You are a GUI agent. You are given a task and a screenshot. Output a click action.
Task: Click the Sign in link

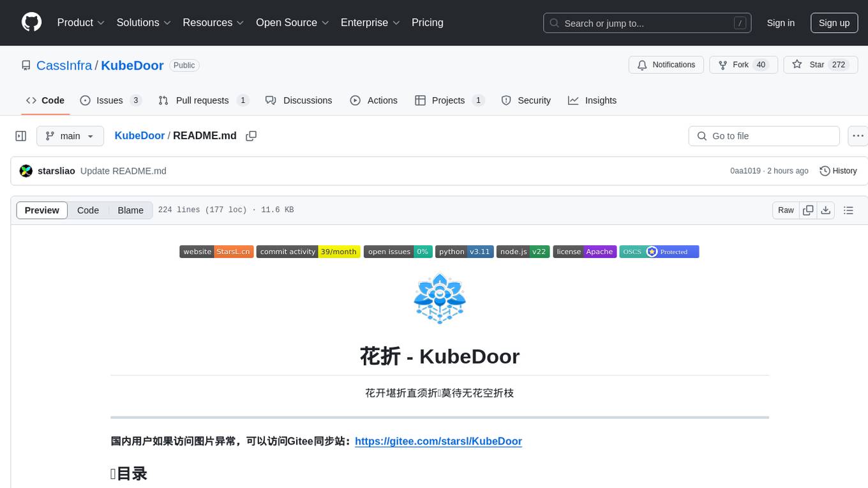pos(781,23)
